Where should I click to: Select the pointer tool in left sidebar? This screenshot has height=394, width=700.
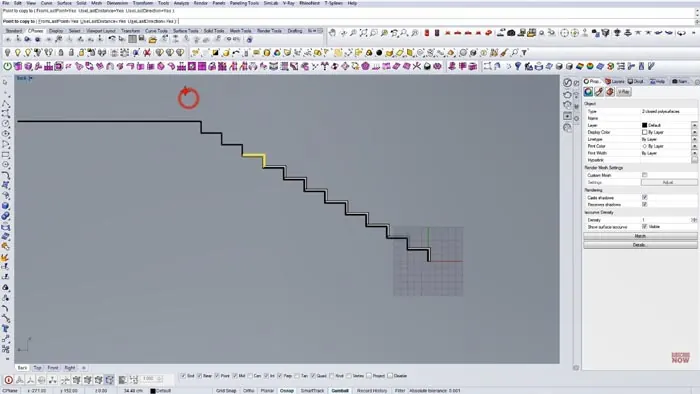[5, 83]
